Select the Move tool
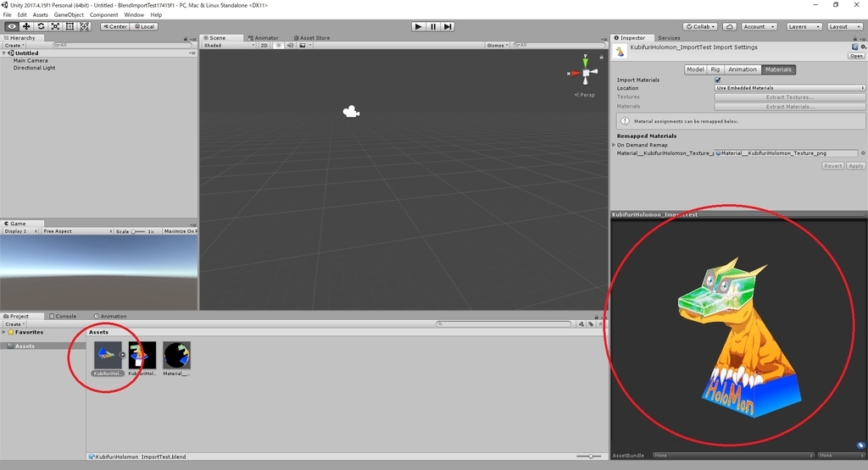Image resolution: width=868 pixels, height=470 pixels. pos(26,26)
